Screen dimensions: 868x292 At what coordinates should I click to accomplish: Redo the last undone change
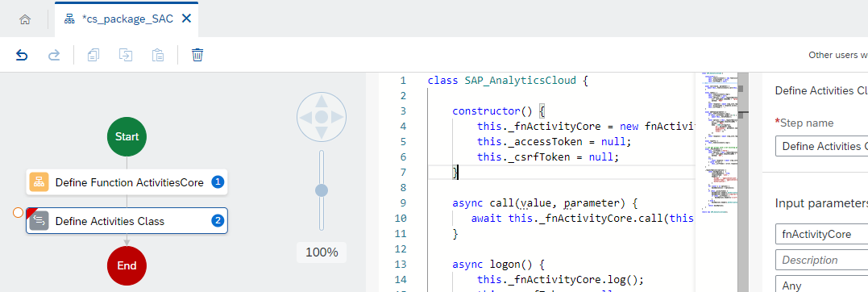[x=54, y=55]
